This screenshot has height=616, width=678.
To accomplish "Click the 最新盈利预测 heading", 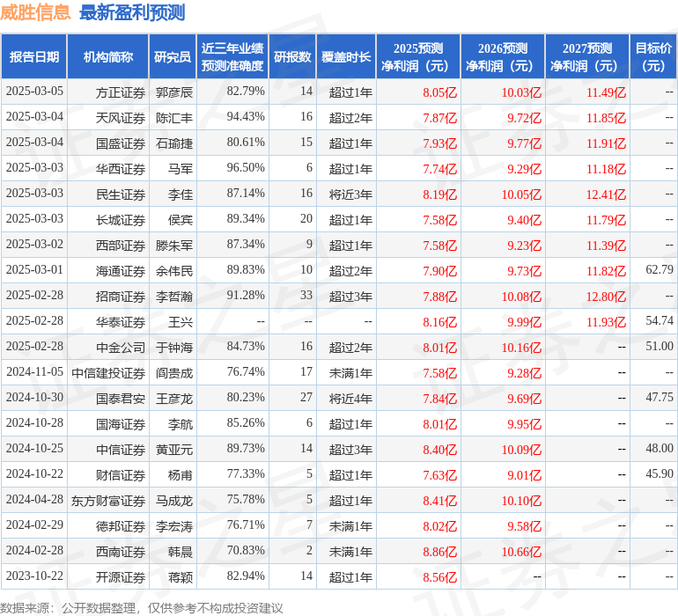I will coord(132,12).
